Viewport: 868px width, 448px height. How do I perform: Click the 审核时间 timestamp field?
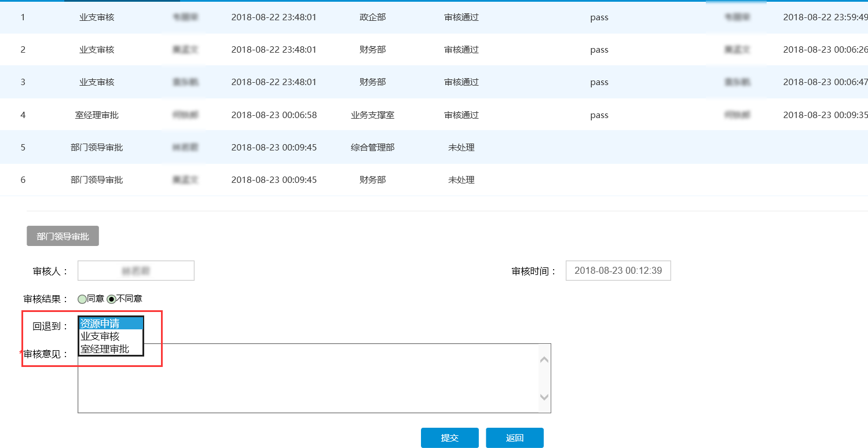tap(618, 270)
